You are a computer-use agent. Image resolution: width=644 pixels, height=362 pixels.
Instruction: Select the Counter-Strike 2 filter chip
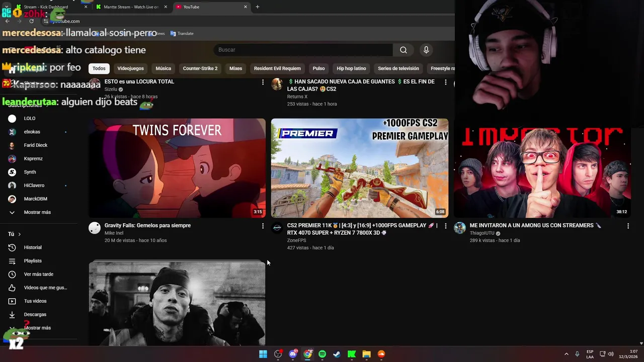coord(200,68)
